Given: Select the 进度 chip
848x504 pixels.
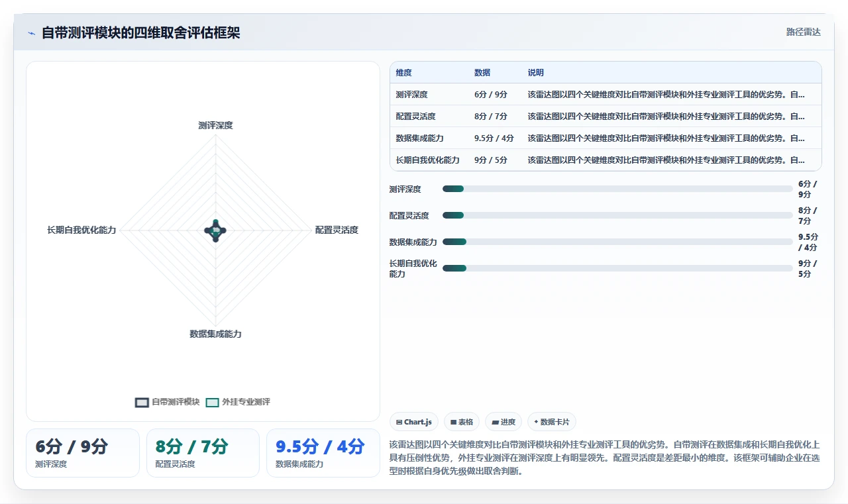Looking at the screenshot, I should click(503, 422).
